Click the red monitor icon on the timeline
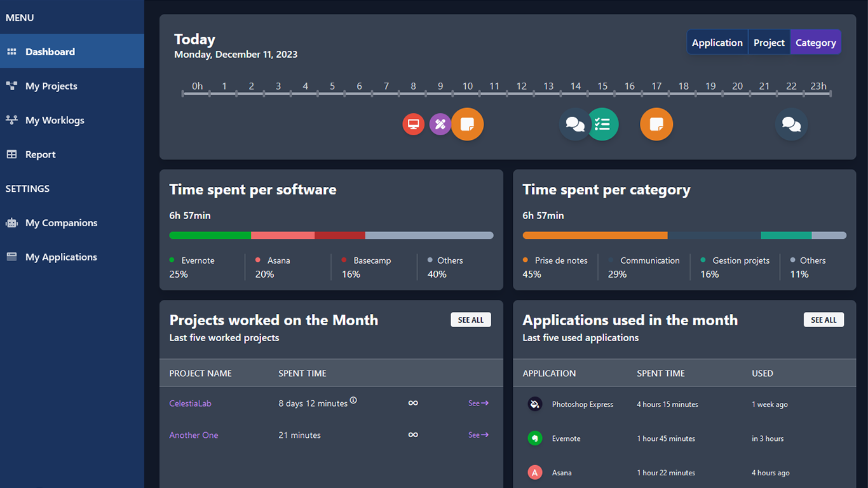868x488 pixels. 414,124
